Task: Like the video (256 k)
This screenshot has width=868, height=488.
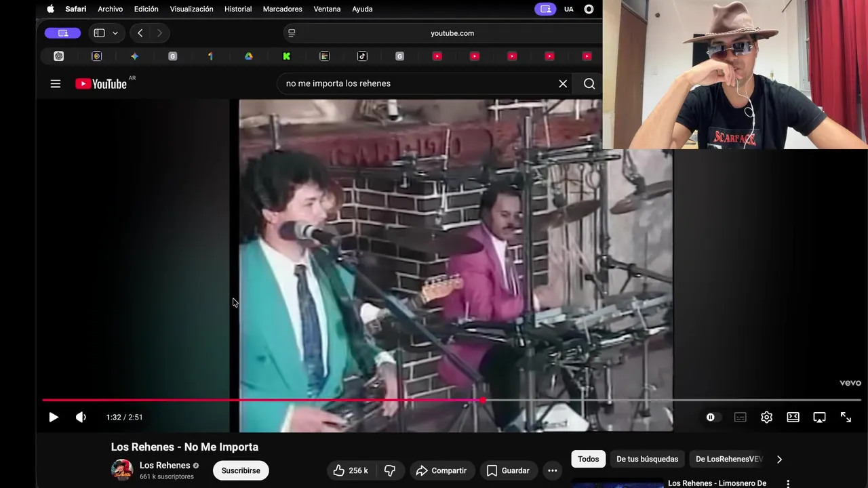Action: 350,470
